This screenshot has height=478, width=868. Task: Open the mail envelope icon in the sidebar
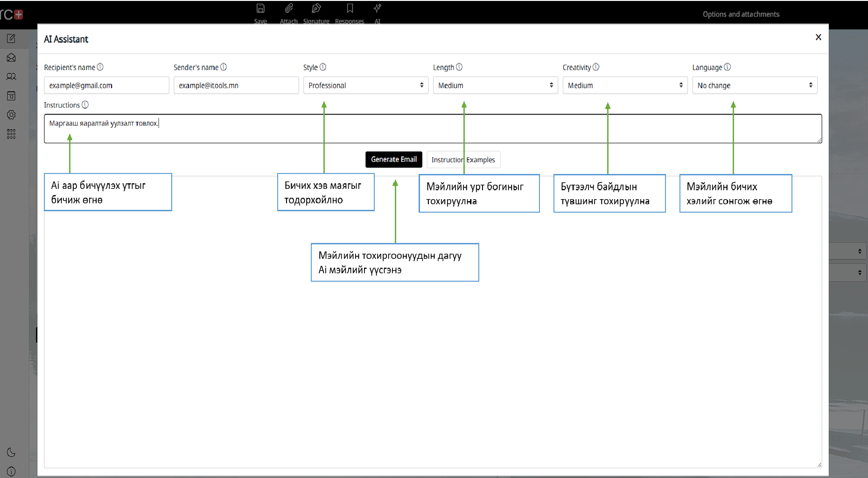11,57
